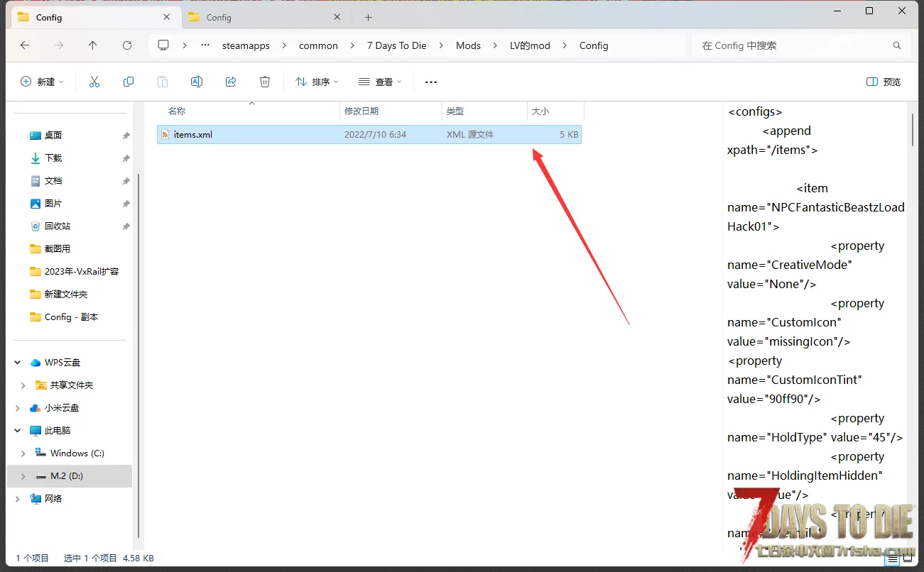Refresh the current folder view

(127, 45)
